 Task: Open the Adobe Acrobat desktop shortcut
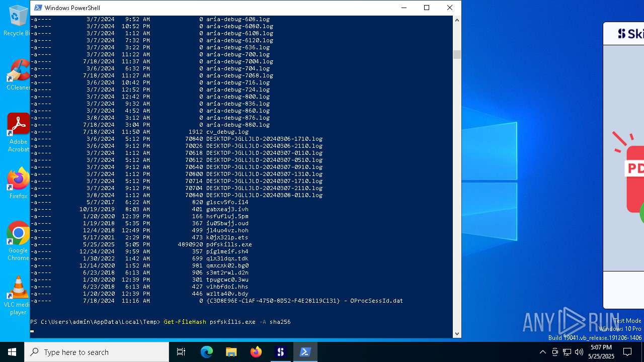tap(18, 132)
